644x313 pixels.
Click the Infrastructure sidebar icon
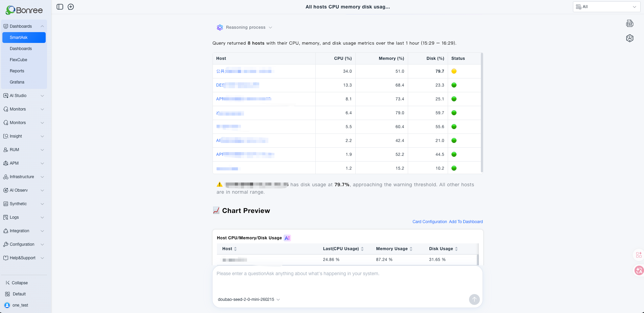tap(6, 177)
